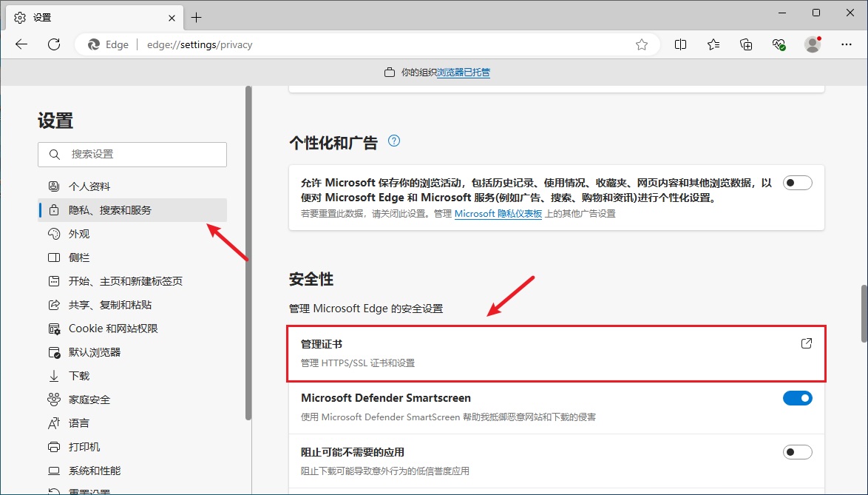Open browser essentials heart icon
The image size is (868, 495).
coord(779,45)
